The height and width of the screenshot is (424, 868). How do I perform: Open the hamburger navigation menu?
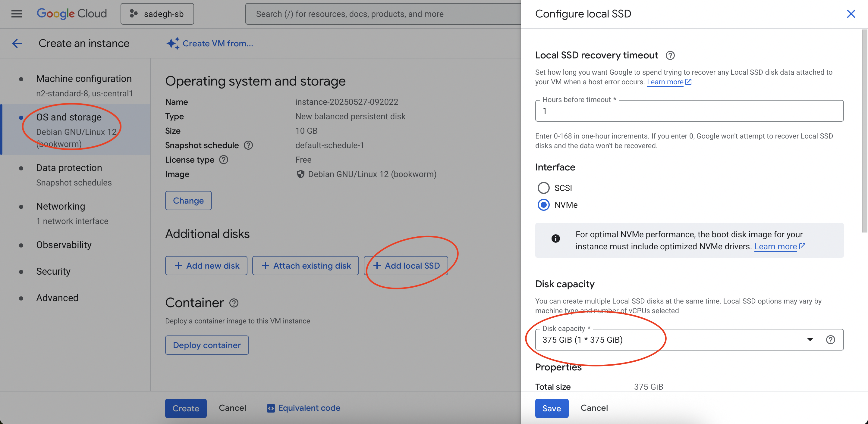pyautogui.click(x=17, y=14)
